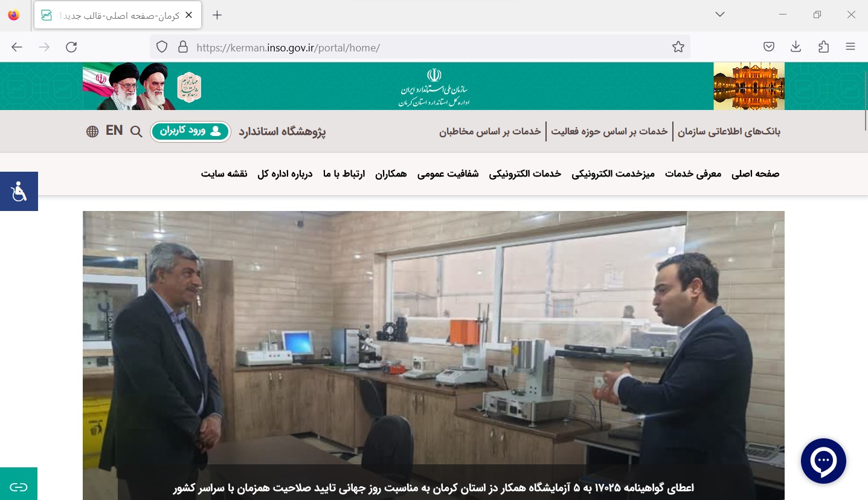This screenshot has height=500, width=868.
Task: Open the tracking protection shield info
Action: pyautogui.click(x=162, y=47)
